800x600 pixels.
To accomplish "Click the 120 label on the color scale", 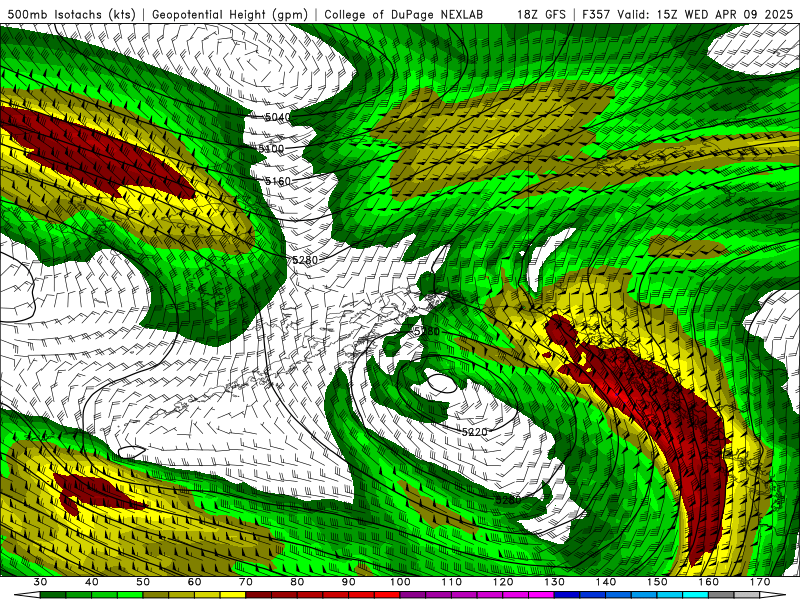I will 503,582.
